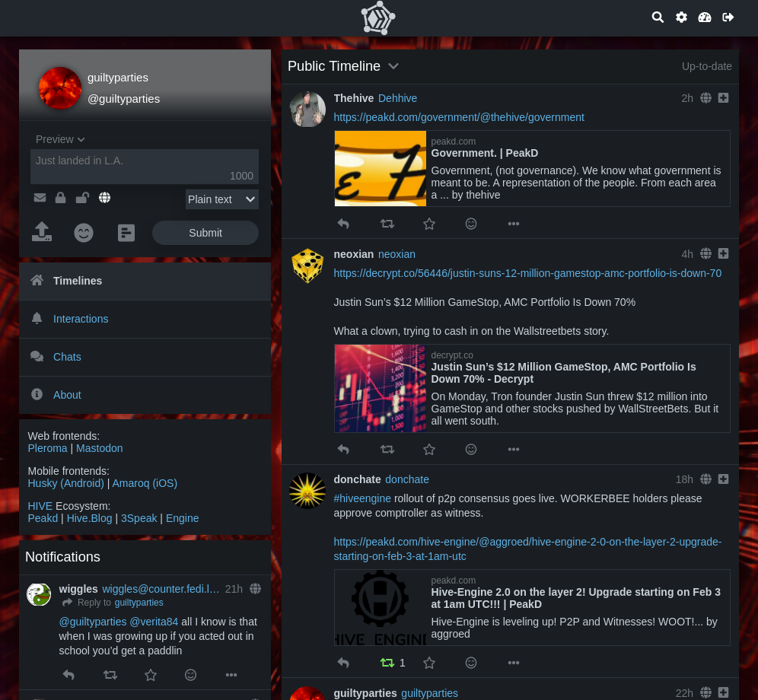Open search with the magnifier icon

[x=658, y=17]
